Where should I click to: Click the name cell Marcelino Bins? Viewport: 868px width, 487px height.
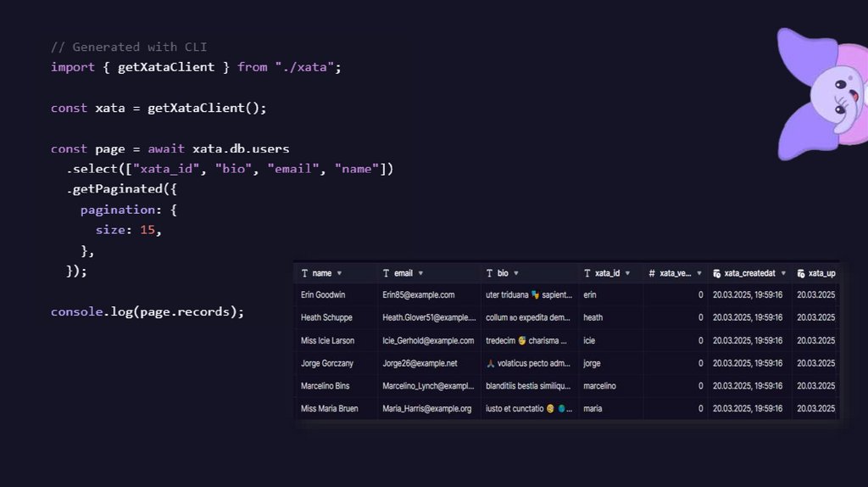pos(325,386)
